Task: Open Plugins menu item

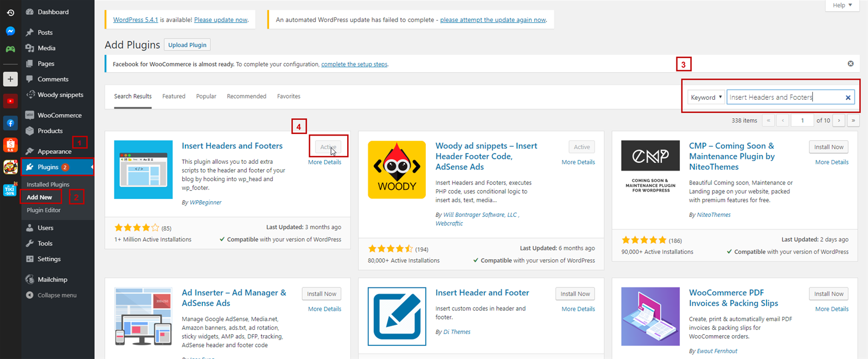Action: [x=48, y=167]
